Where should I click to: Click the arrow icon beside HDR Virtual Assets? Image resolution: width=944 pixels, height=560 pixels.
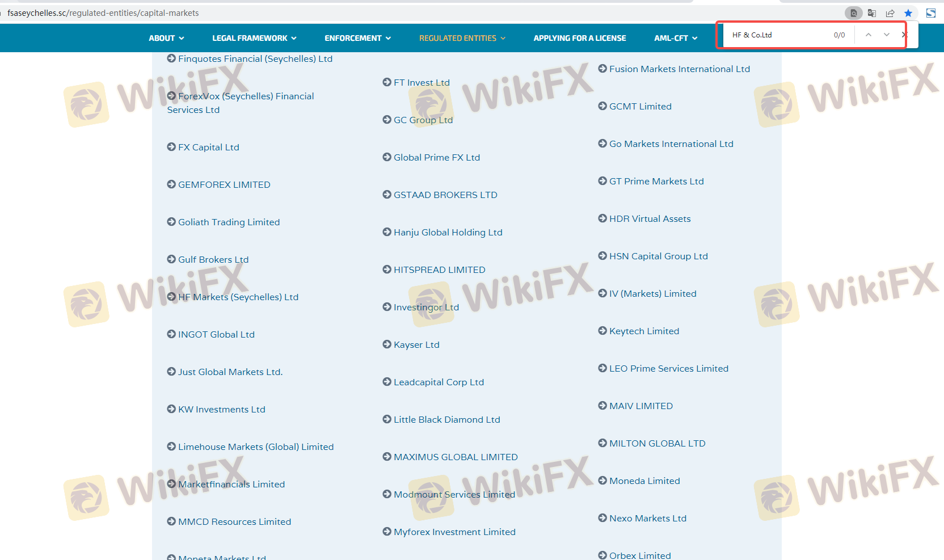coord(602,218)
